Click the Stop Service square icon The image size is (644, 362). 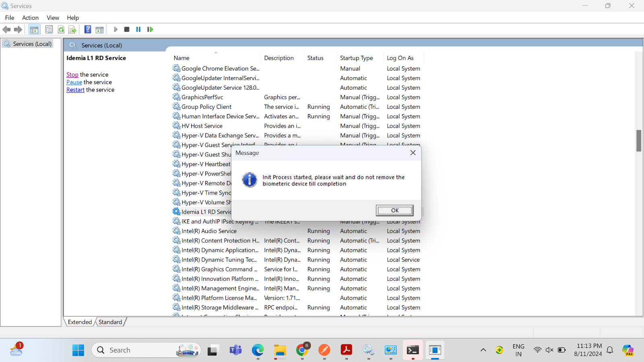(x=127, y=29)
